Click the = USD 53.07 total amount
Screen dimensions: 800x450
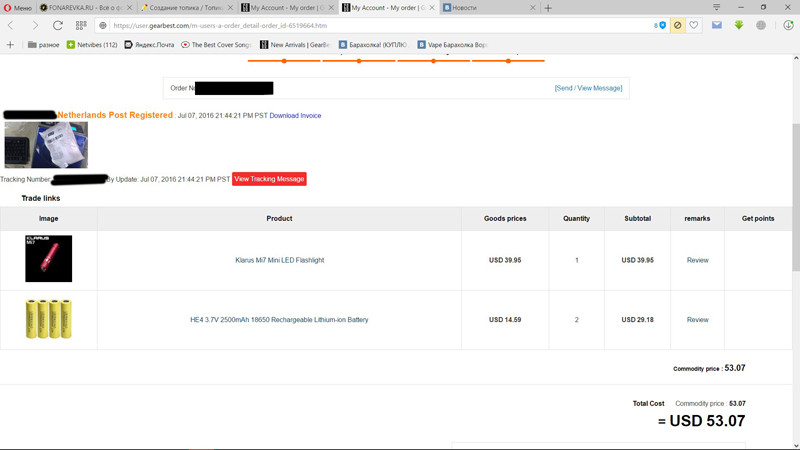[x=702, y=421]
